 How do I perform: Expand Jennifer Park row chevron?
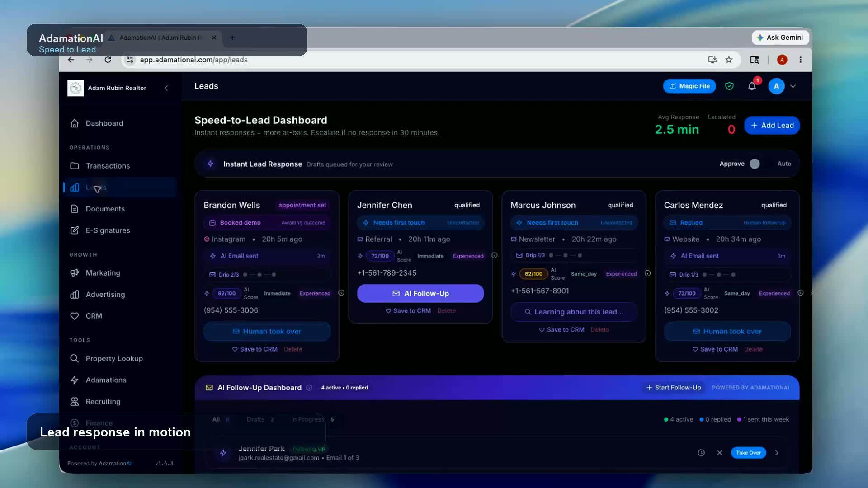point(777,453)
